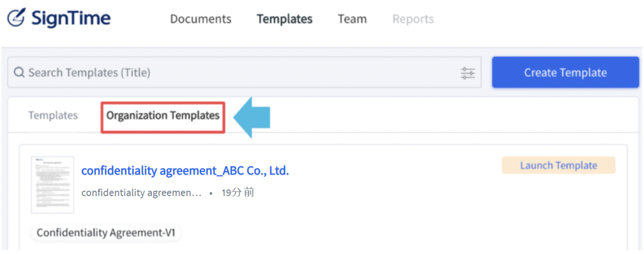This screenshot has height=254, width=644.
Task: Click the truncated 'confidentiality agreemen…' file name
Action: (x=141, y=193)
